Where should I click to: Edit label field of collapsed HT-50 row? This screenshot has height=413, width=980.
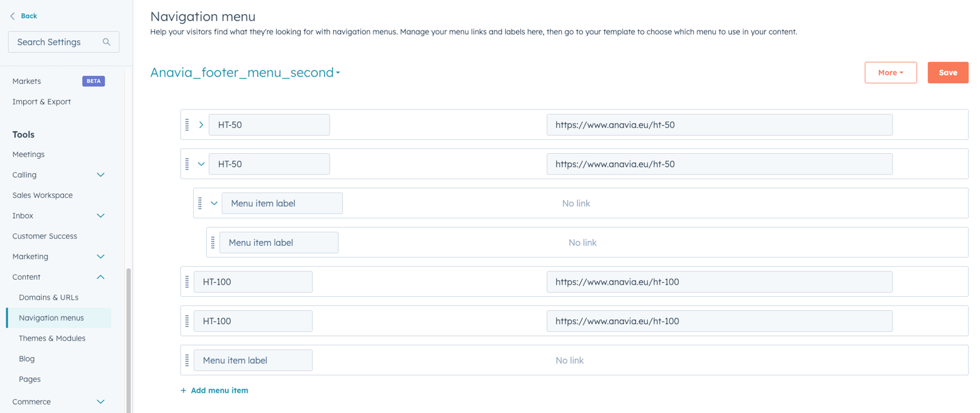(269, 125)
